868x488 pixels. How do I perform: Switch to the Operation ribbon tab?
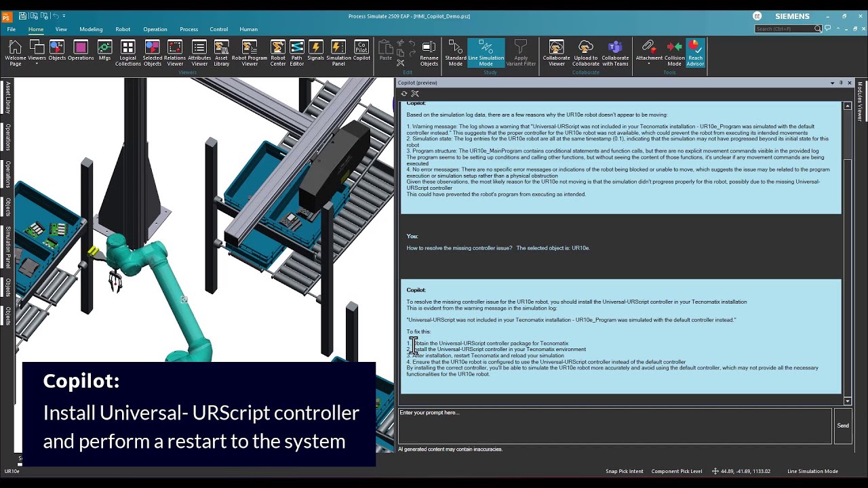[155, 29]
